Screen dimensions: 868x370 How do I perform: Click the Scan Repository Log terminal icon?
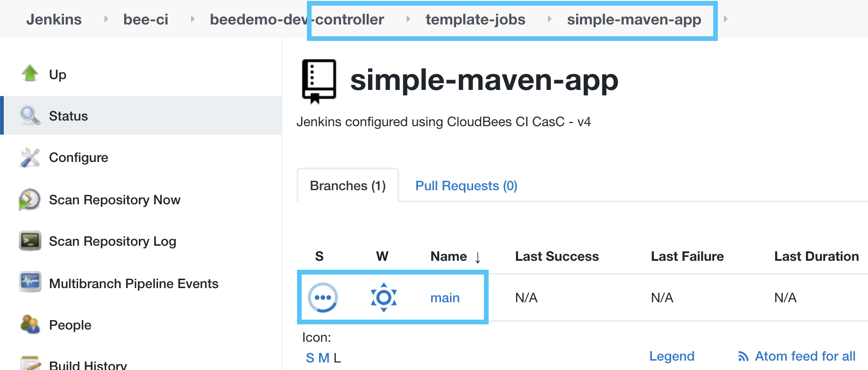click(30, 241)
